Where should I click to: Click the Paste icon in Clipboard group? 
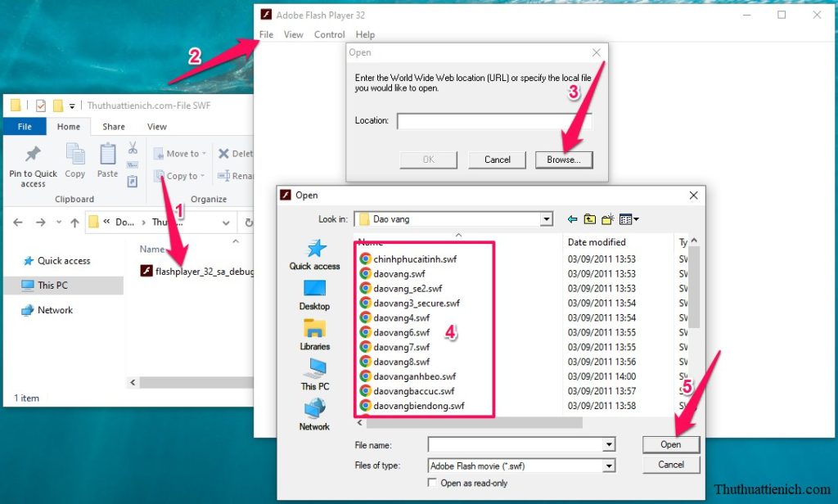(x=107, y=160)
